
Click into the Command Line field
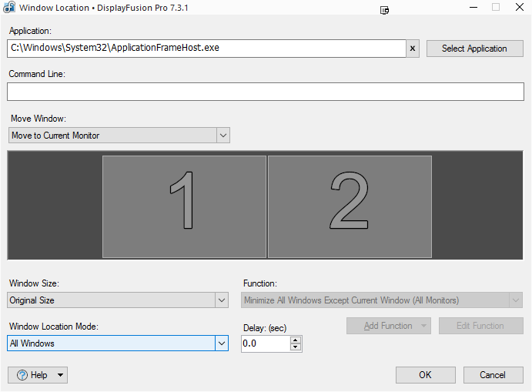265,92
